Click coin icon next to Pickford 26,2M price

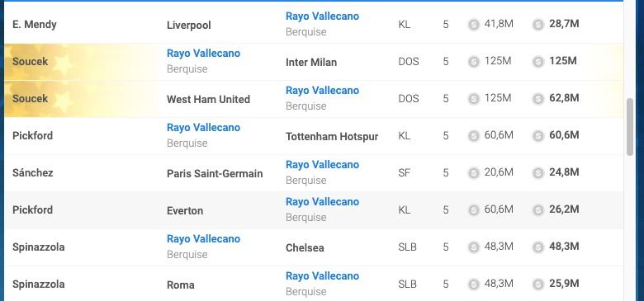coord(538,210)
